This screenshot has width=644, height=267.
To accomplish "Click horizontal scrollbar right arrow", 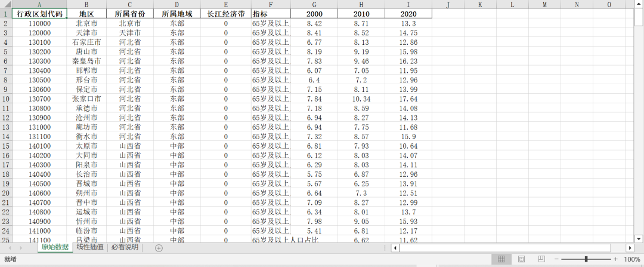I will [630, 248].
